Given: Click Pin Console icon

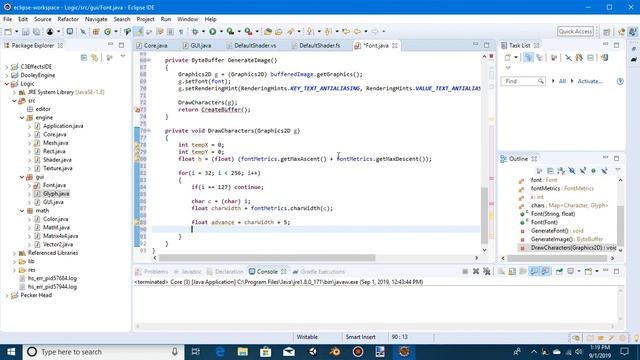Looking at the screenshot, I should coord(559,271).
